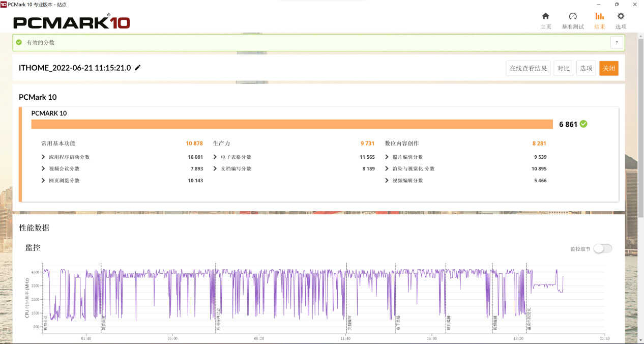Select the 结果 results chart icon

(600, 16)
